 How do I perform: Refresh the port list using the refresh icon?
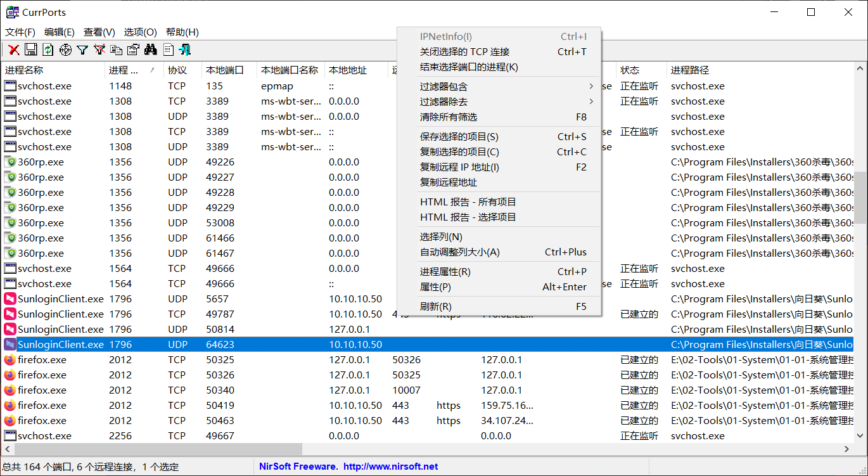coord(48,49)
